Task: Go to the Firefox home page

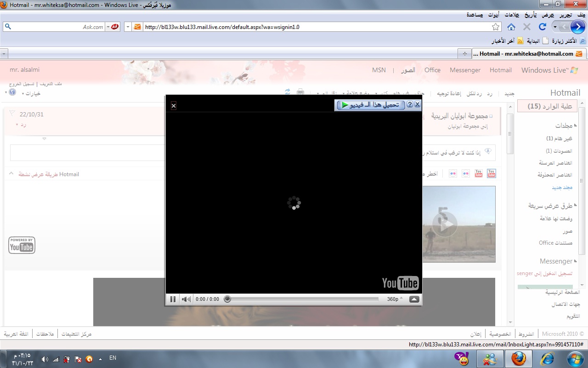Action: [x=511, y=27]
